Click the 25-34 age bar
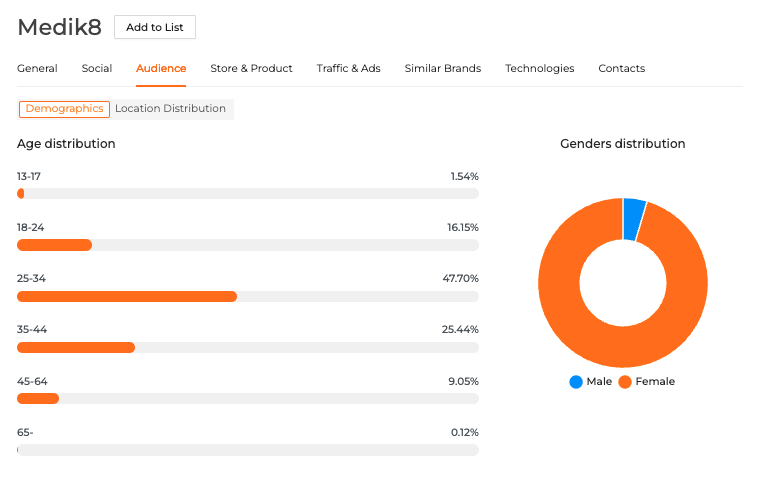This screenshot has height=489, width=760. click(127, 297)
